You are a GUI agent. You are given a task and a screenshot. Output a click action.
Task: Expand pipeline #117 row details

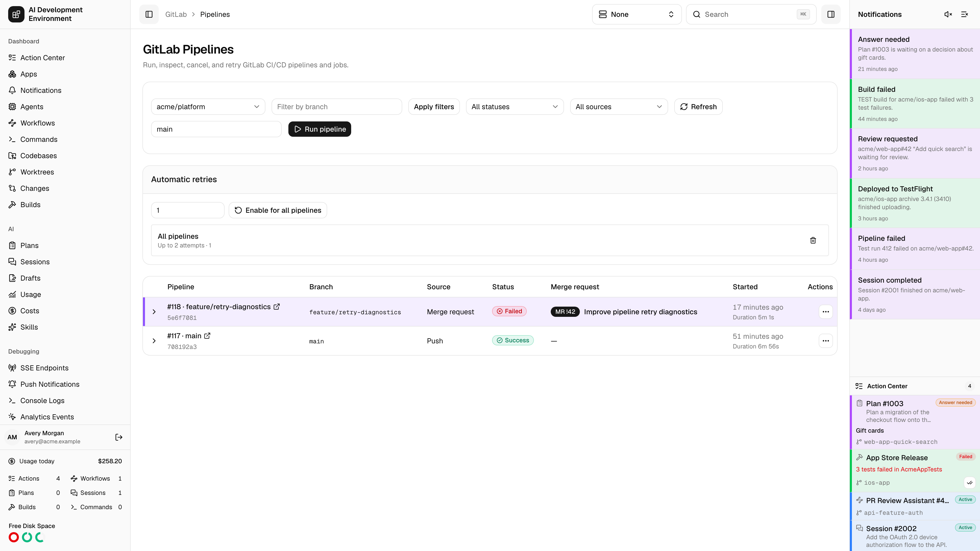tap(154, 341)
